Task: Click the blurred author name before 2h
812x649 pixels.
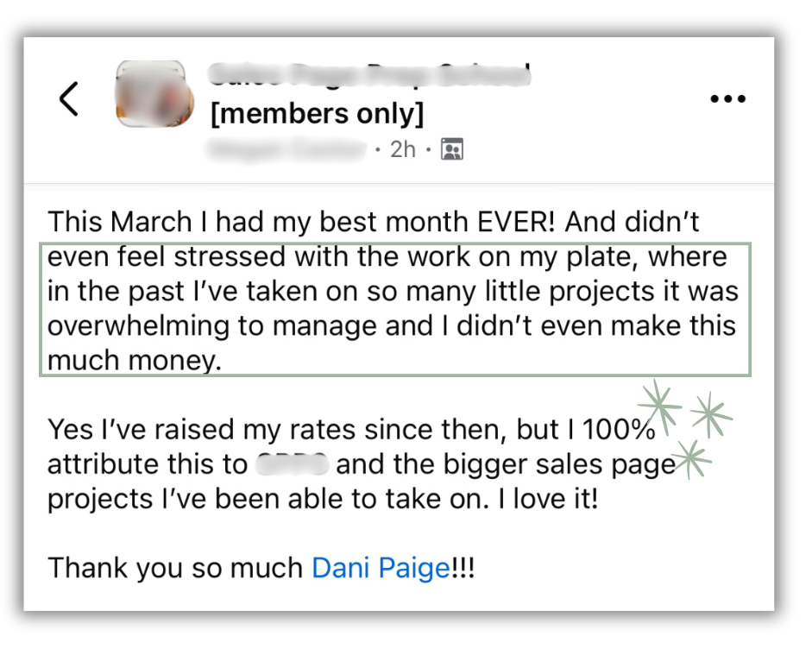Action: pos(286,150)
